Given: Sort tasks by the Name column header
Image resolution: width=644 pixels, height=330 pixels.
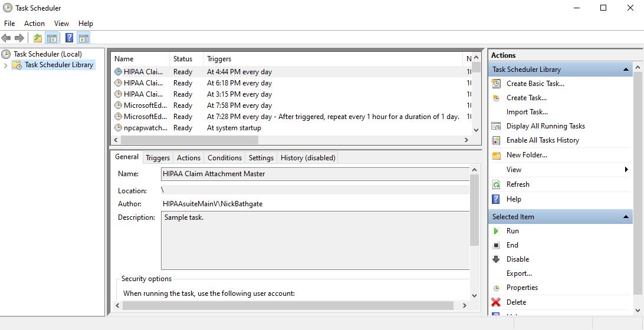Looking at the screenshot, I should (141, 59).
